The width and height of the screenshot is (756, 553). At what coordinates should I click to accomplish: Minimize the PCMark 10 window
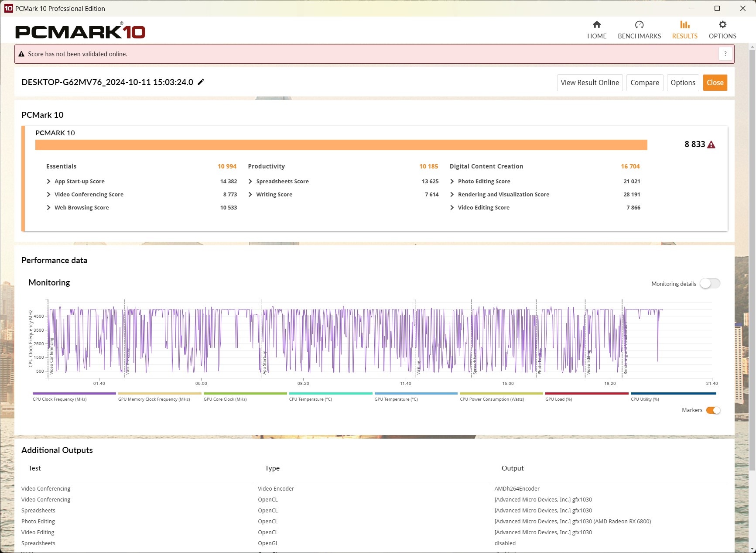pyautogui.click(x=692, y=8)
